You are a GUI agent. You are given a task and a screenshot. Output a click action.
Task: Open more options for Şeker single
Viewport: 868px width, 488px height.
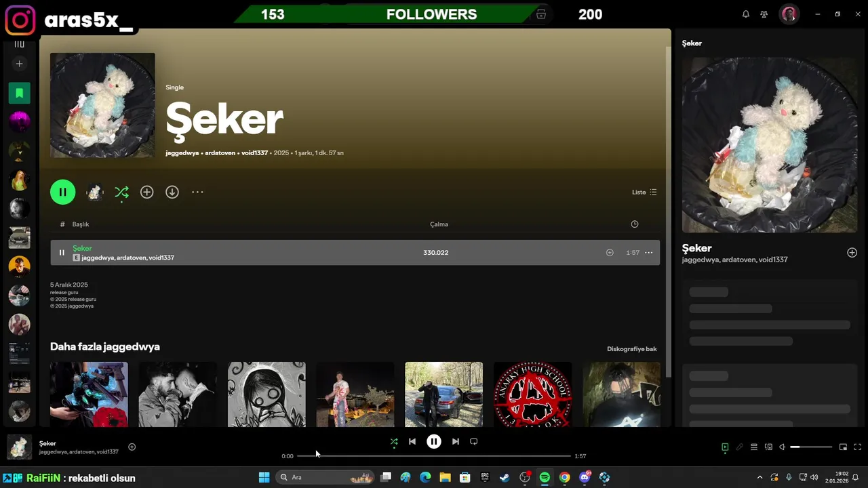pyautogui.click(x=197, y=192)
